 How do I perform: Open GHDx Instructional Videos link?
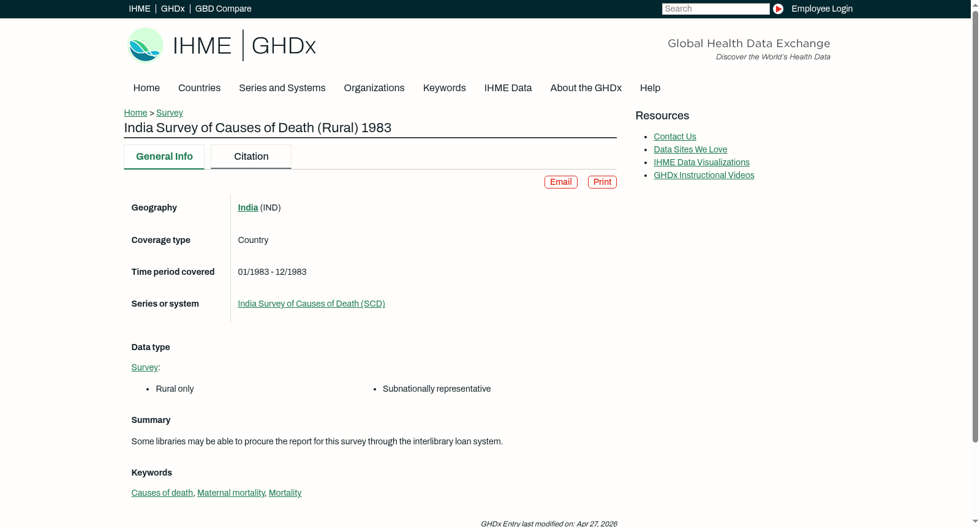tap(704, 175)
